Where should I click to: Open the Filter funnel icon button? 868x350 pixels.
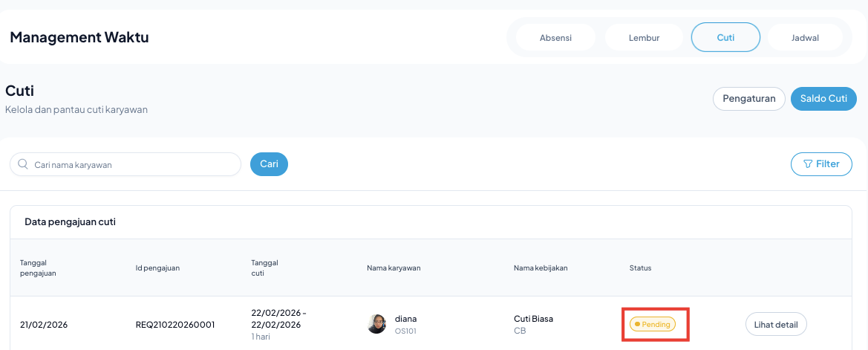821,164
